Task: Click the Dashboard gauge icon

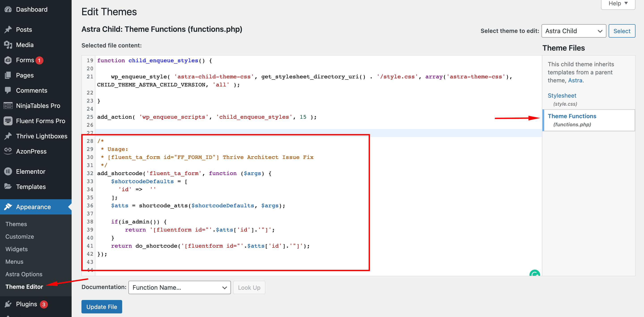Action: click(8, 9)
